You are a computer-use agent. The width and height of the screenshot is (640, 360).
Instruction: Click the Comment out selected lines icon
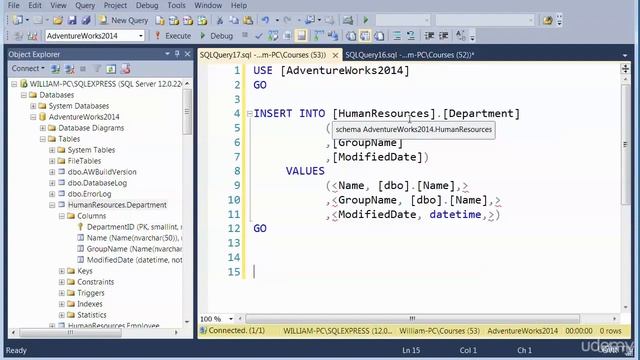(x=397, y=36)
